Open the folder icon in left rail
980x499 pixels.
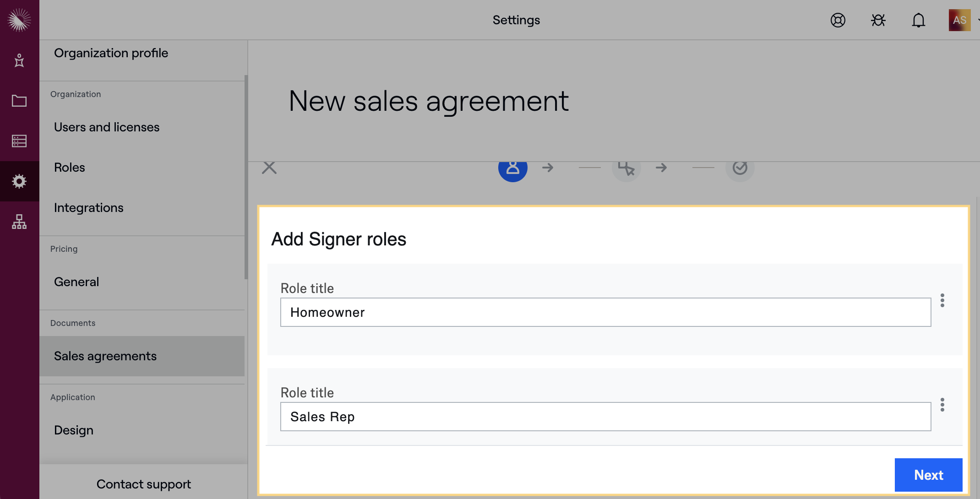[x=19, y=101]
